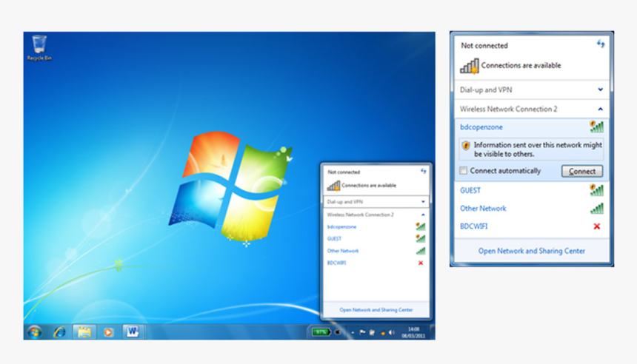Screen dimensions: 637x364
Task: Click the Show desktop strip at the taskbar end
Action: coord(433,332)
